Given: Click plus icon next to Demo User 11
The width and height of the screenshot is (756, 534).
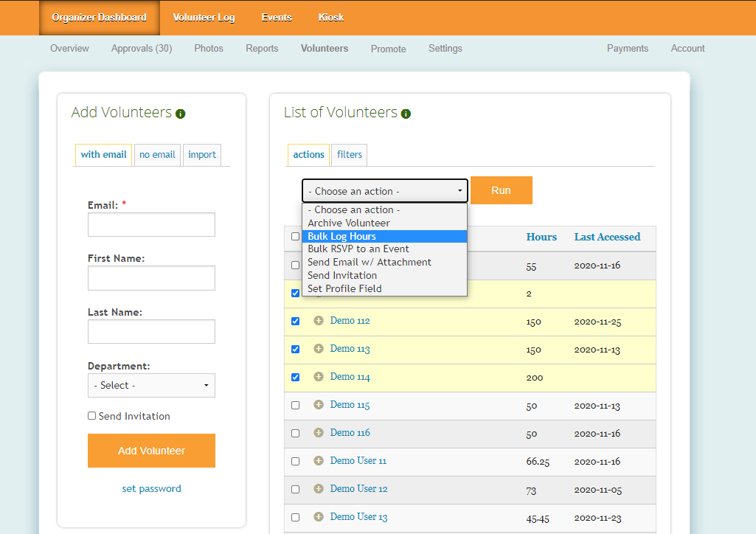Looking at the screenshot, I should [319, 461].
